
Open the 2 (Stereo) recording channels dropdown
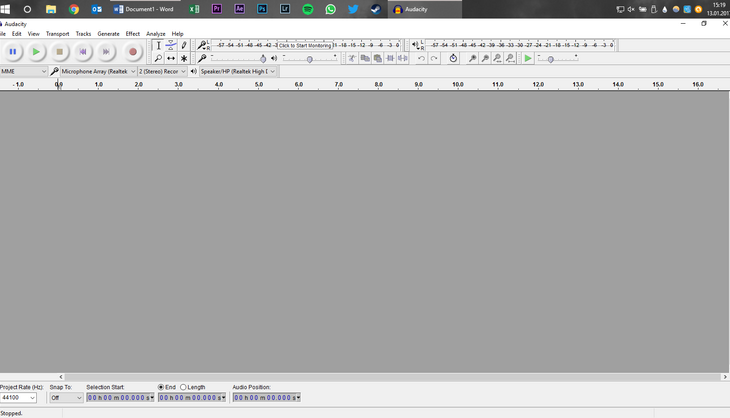point(162,71)
